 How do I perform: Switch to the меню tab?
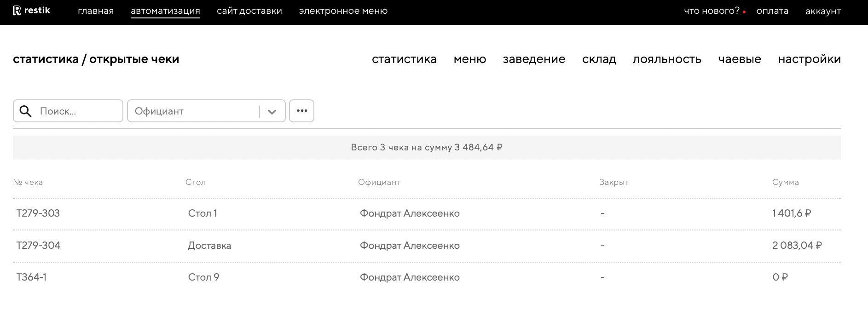pyautogui.click(x=469, y=59)
